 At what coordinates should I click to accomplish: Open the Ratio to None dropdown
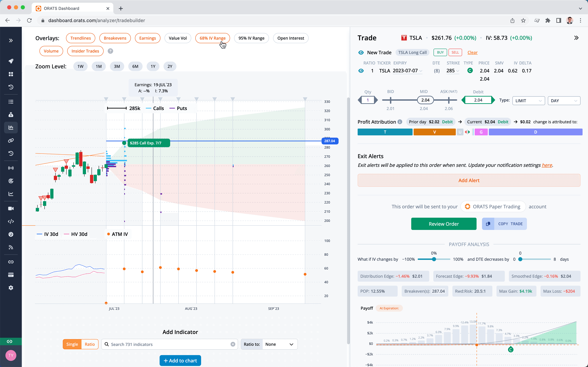coord(280,344)
